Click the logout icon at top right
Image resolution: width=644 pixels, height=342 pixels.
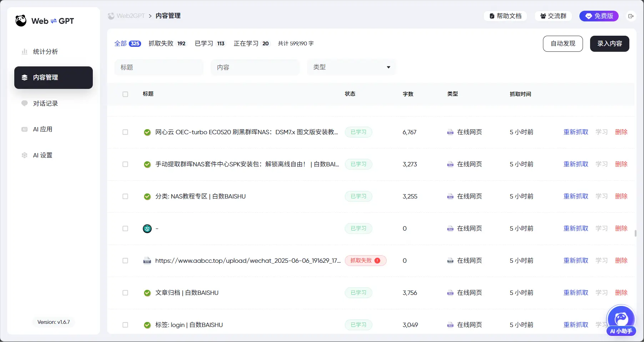(x=631, y=16)
